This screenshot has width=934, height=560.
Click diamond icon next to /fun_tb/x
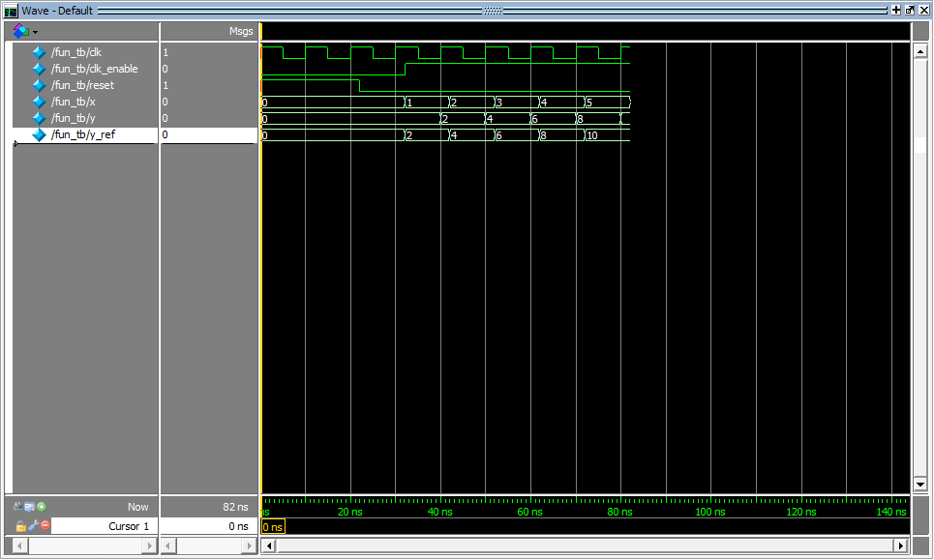40,102
